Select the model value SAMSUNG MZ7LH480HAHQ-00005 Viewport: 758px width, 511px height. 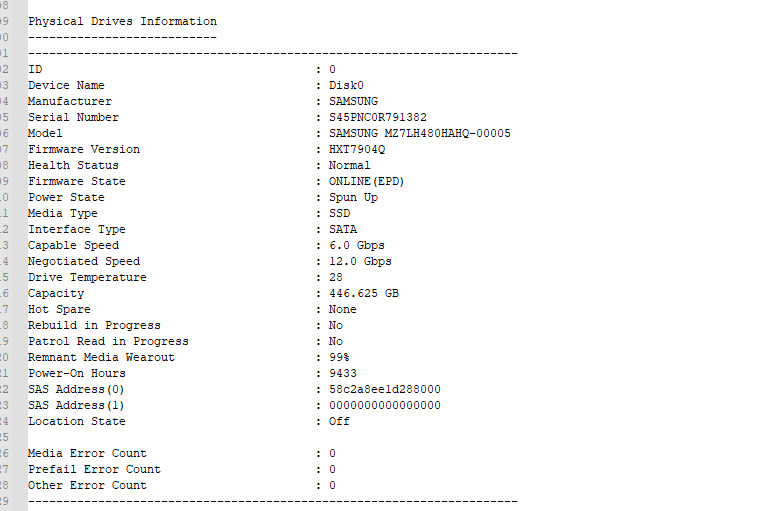pyautogui.click(x=419, y=133)
